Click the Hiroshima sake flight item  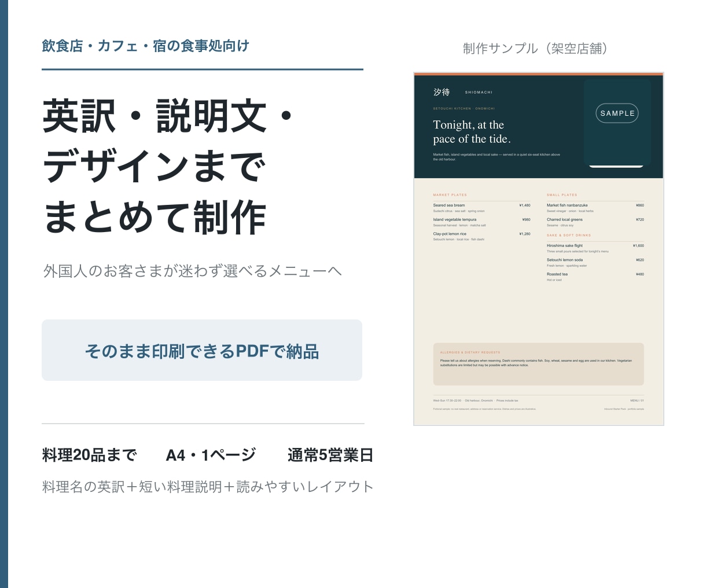[565, 246]
